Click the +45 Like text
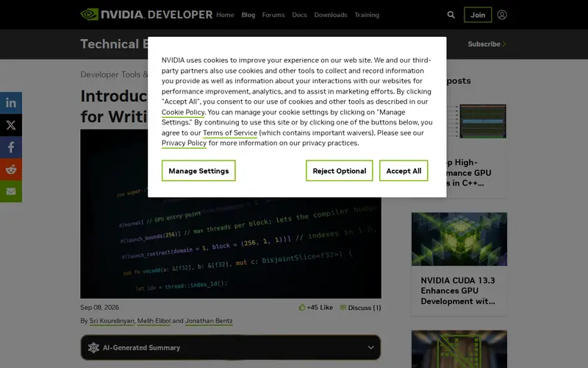Screen dimensions: 588x368 click(320, 307)
